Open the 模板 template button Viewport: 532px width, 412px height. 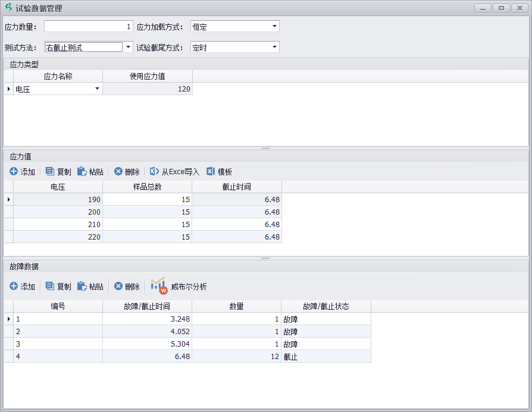coord(219,172)
